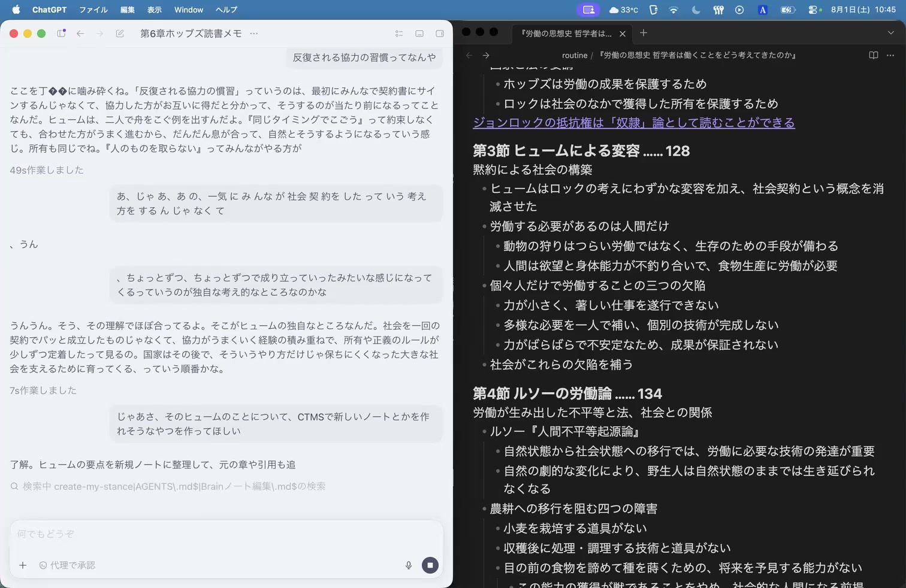Open the options ellipsis beside 第6章ホッブズ読書メモ
Screen dimensions: 906x588
254,34
